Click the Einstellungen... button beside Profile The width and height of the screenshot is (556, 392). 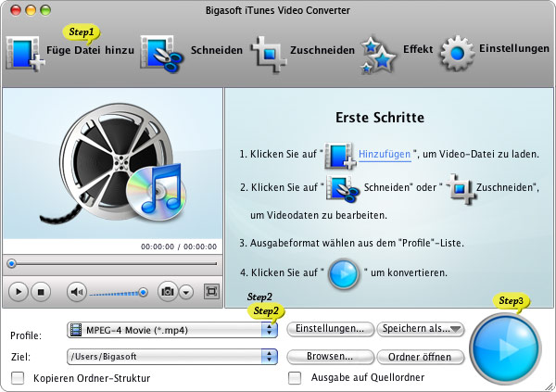pos(330,329)
